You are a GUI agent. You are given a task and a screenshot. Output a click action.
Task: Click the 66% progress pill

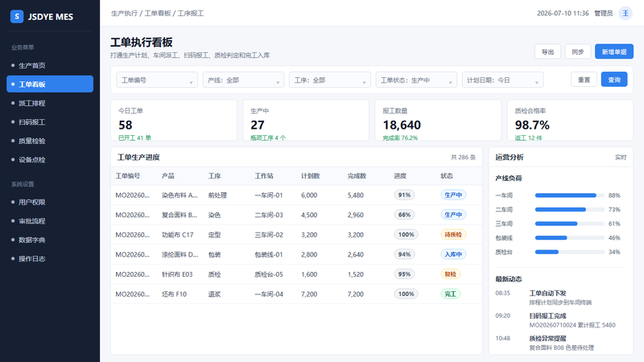pyautogui.click(x=404, y=215)
